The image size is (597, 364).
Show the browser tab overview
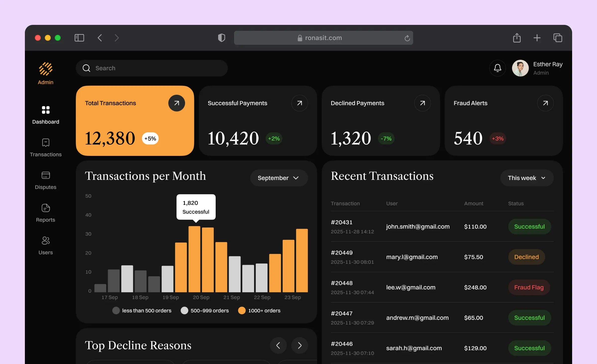pos(558,38)
